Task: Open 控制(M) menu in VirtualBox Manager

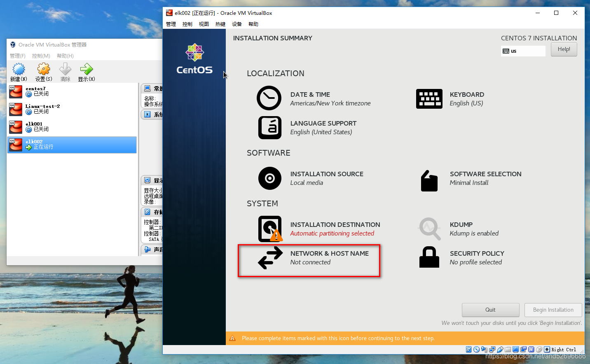Action: point(41,56)
